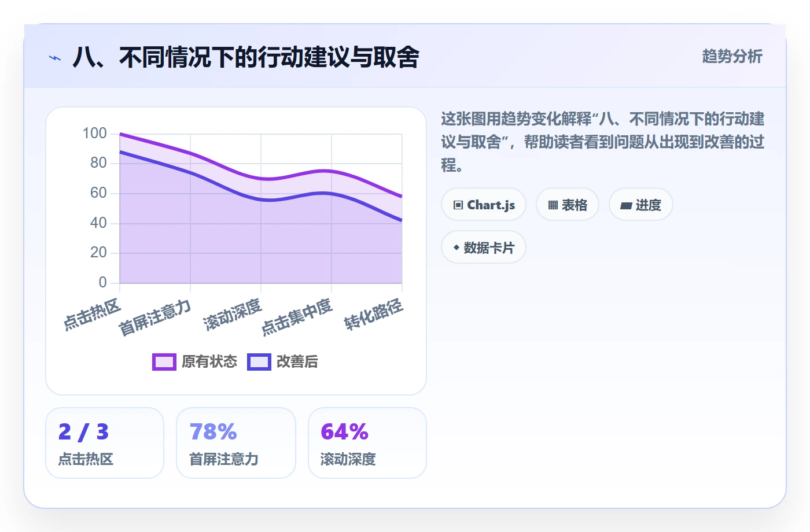
Task: Toggle the 改善后 legend color box
Action: tap(259, 361)
